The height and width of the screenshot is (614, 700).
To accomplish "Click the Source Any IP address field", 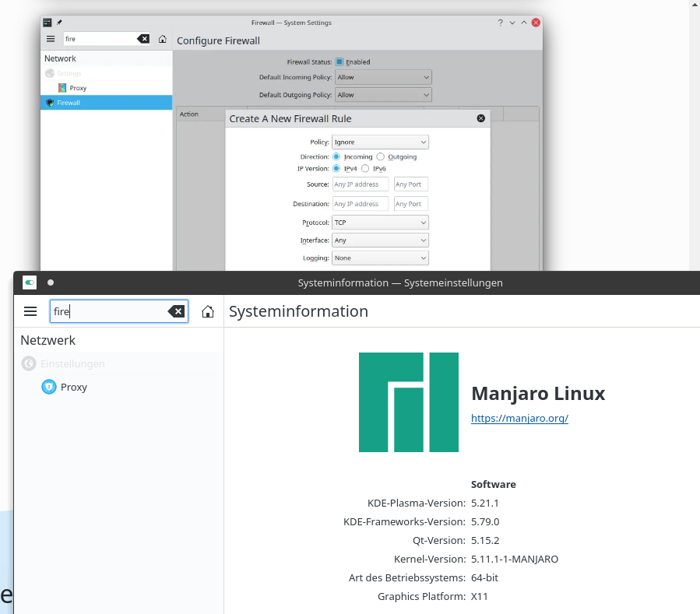I will pyautogui.click(x=361, y=184).
